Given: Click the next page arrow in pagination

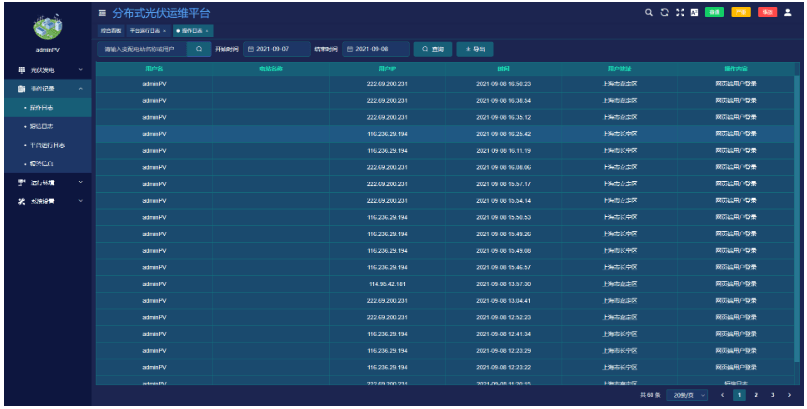Looking at the screenshot, I should pos(789,395).
